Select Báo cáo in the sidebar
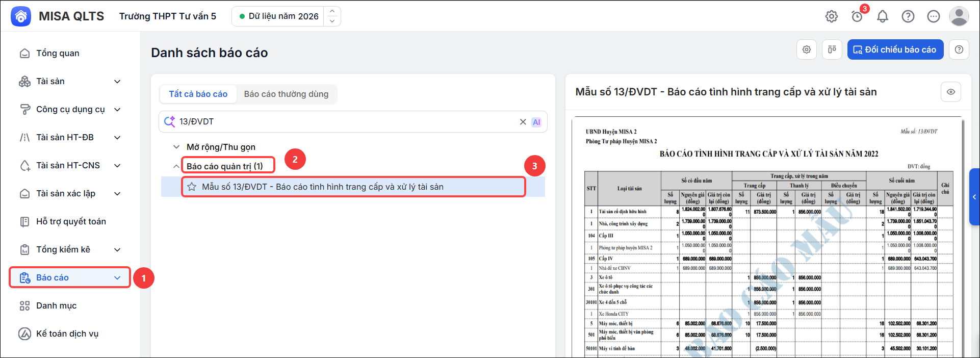 (x=70, y=277)
